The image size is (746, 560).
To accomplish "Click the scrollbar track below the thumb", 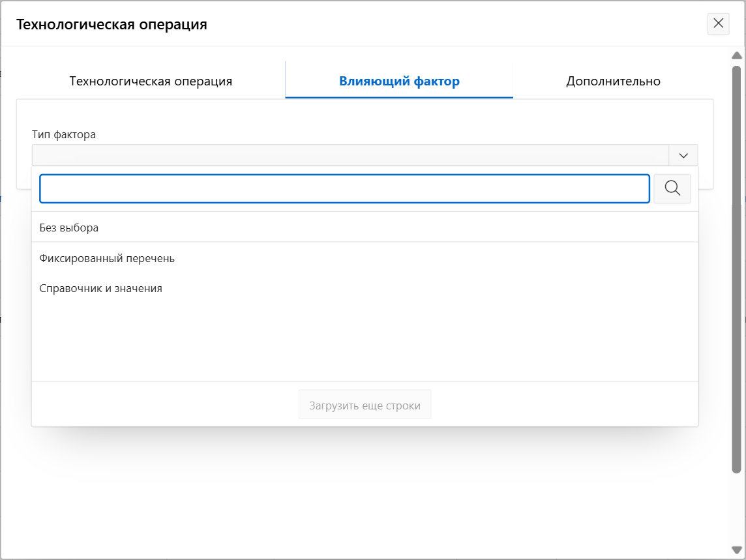I will tap(736, 508).
